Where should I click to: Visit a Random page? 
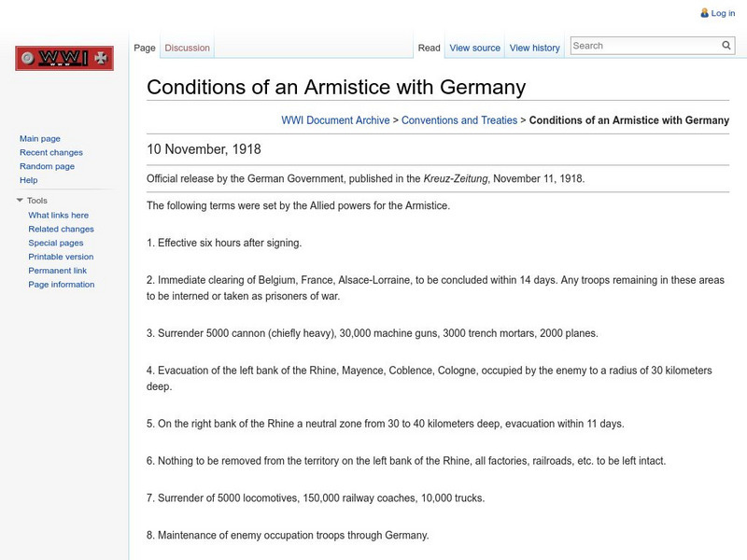[48, 165]
